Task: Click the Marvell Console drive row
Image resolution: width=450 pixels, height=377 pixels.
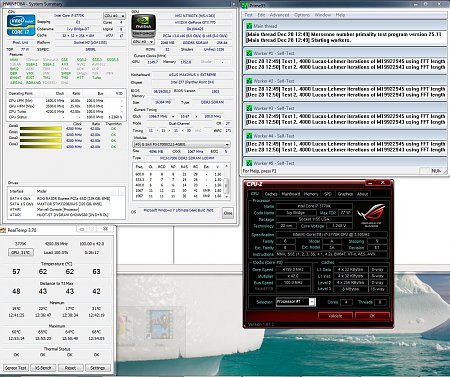Action: [66, 209]
